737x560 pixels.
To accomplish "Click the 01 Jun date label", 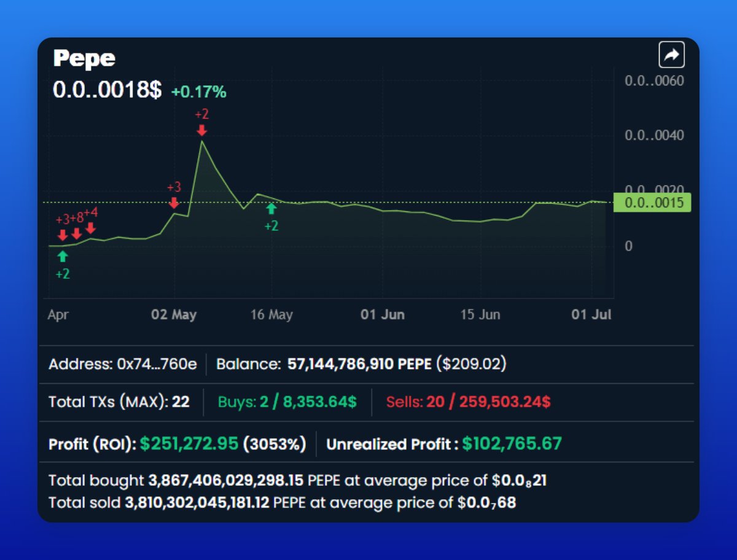I will click(x=382, y=315).
